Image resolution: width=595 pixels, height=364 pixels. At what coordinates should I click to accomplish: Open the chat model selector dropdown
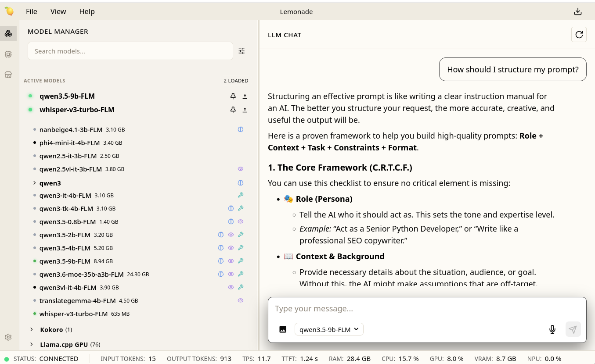[x=329, y=329]
